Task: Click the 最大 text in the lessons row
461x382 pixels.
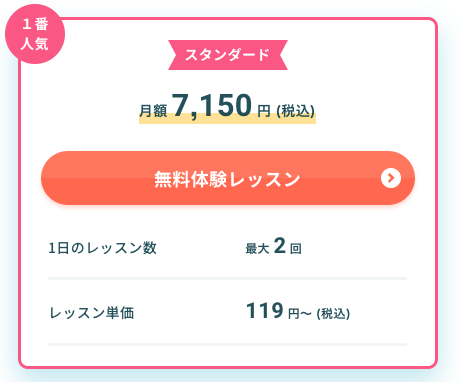Action: pos(257,249)
